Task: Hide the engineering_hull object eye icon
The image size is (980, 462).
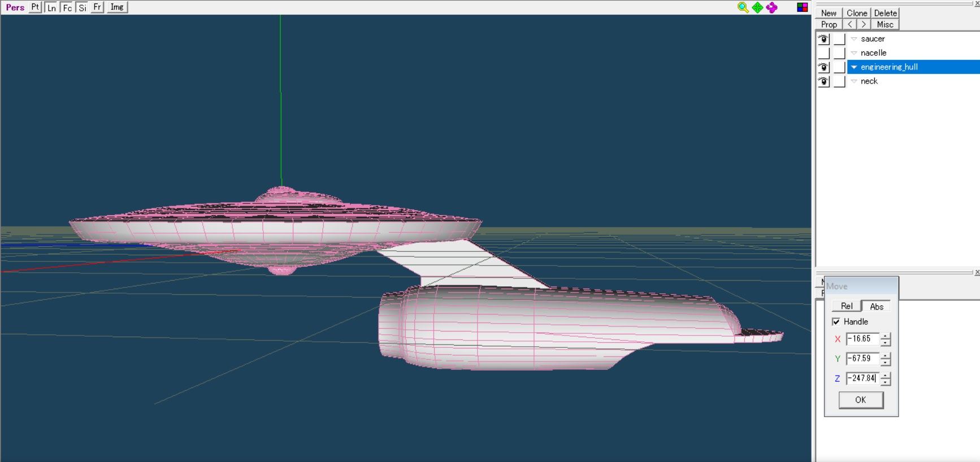Action: (x=823, y=67)
